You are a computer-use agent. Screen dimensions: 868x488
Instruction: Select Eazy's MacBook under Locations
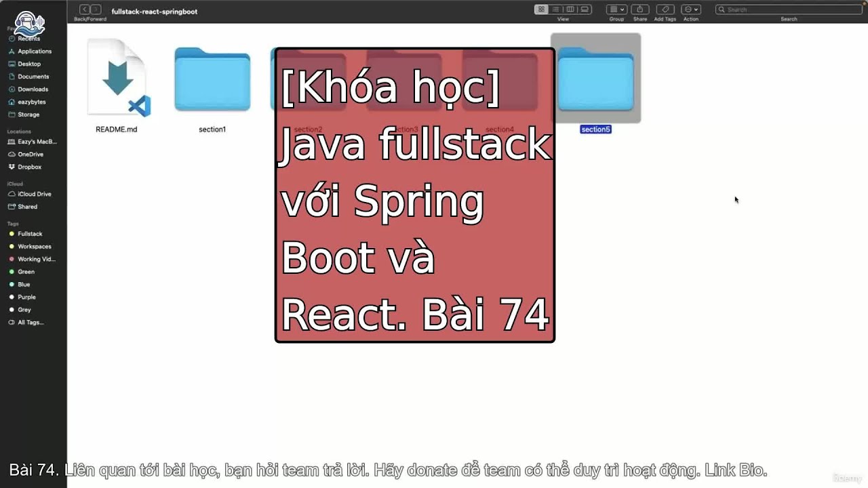click(33, 142)
